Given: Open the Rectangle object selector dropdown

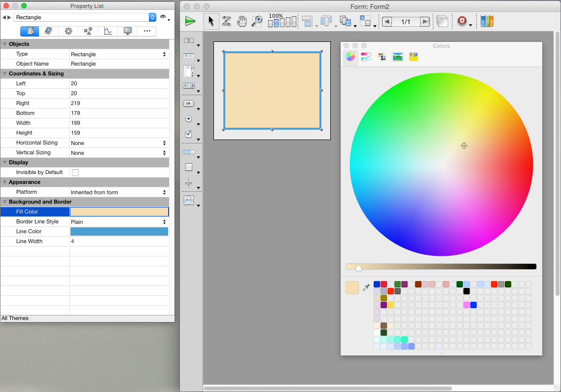Looking at the screenshot, I should (x=152, y=17).
